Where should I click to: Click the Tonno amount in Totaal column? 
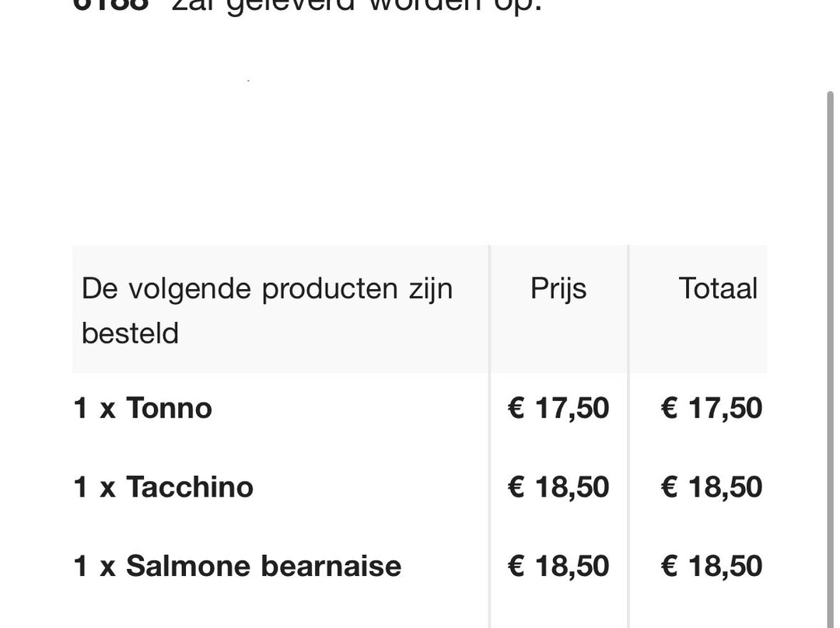click(712, 408)
